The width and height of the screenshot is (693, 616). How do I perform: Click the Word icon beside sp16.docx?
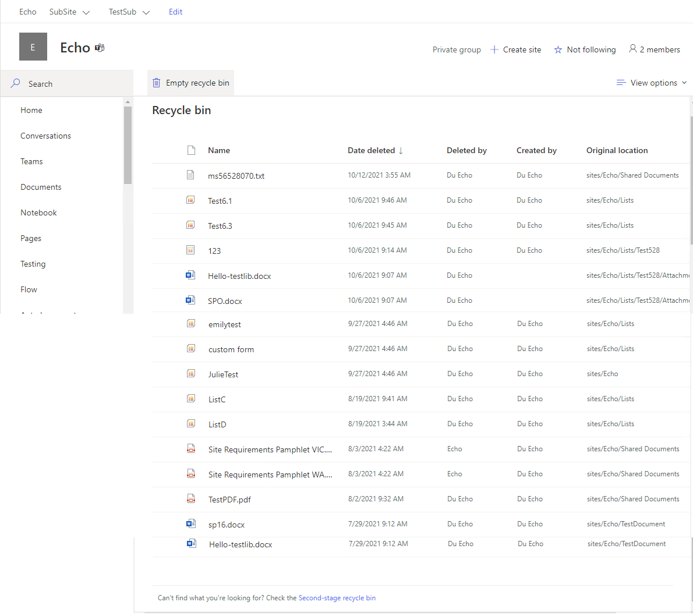click(x=190, y=523)
